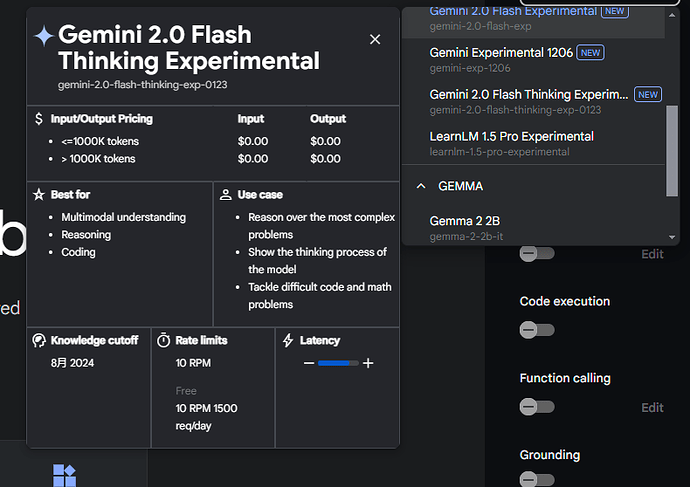Click the Gemini sparkle icon beside the title
This screenshot has height=487, width=690.
coord(44,36)
